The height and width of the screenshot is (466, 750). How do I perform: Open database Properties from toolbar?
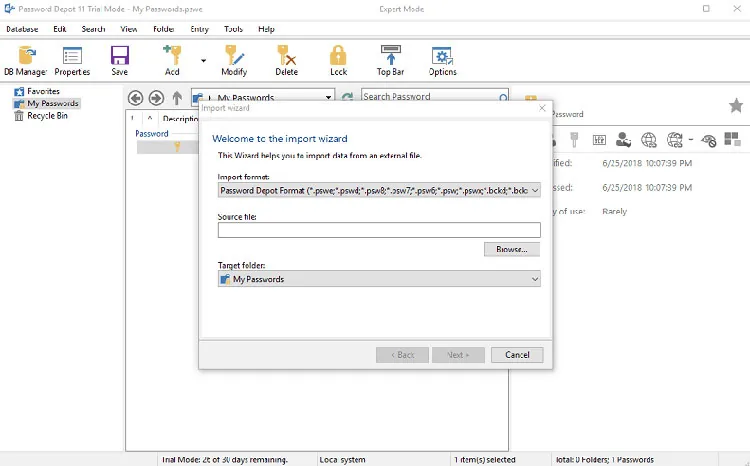[x=72, y=61]
